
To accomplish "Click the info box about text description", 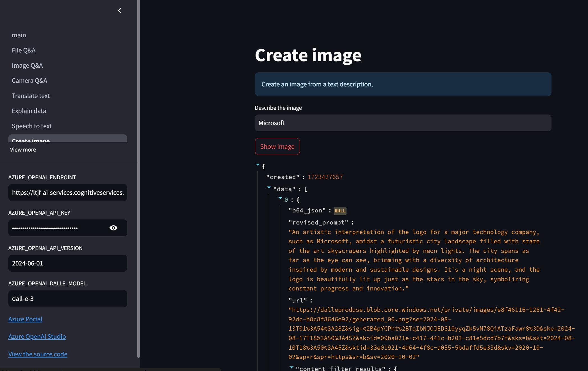I will click(403, 84).
